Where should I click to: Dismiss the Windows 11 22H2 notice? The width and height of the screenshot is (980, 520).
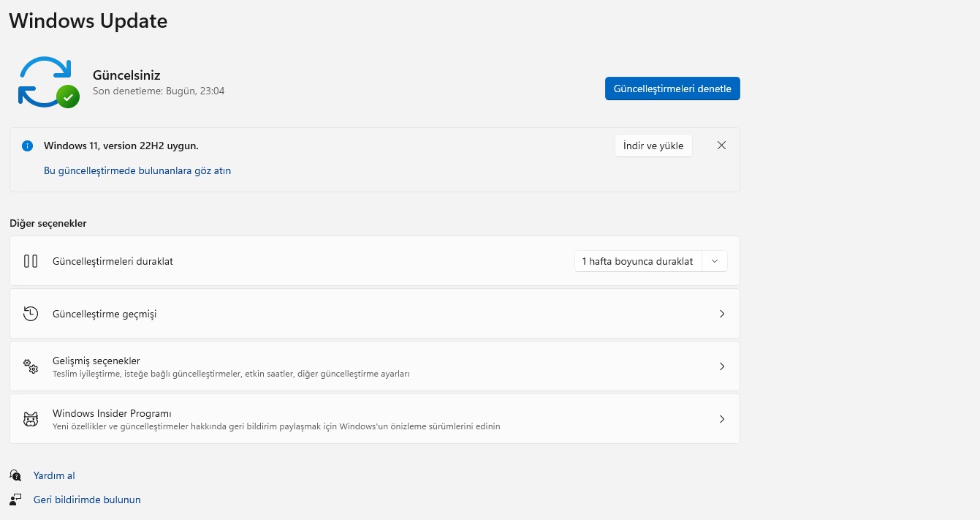tap(721, 146)
